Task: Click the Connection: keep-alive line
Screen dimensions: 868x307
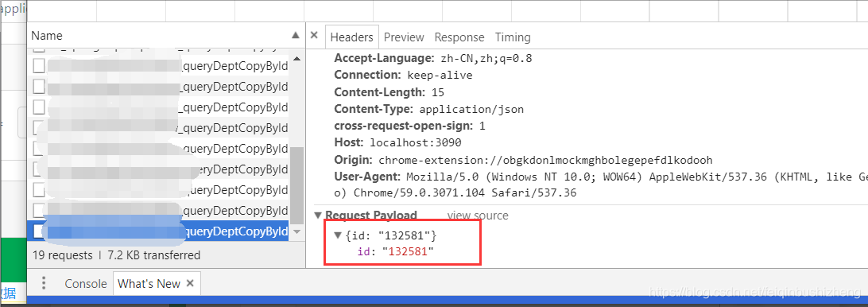Action: [x=403, y=75]
